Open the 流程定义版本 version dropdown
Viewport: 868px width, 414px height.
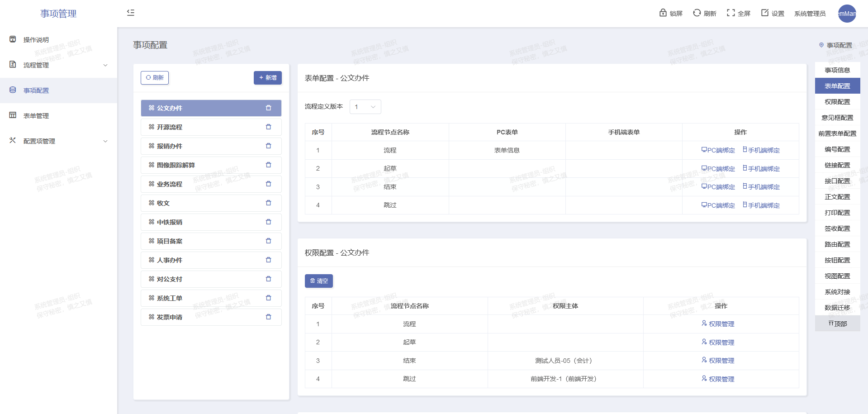(x=365, y=107)
